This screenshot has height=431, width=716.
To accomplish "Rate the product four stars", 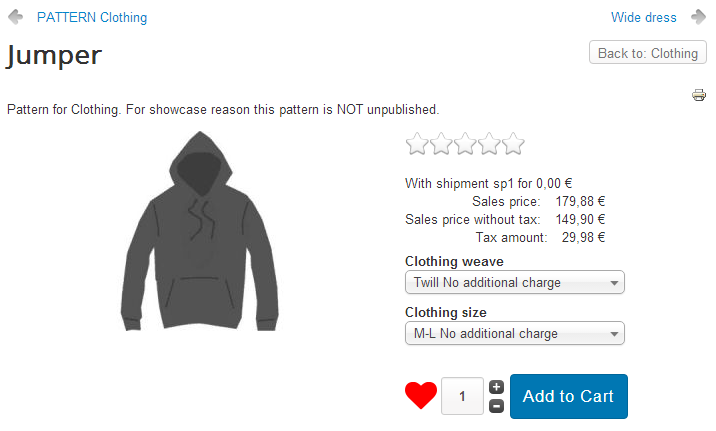I will 489,144.
